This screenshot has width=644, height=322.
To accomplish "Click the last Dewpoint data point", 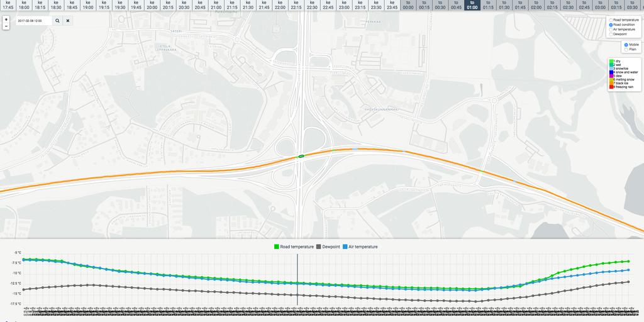I will point(628,282).
